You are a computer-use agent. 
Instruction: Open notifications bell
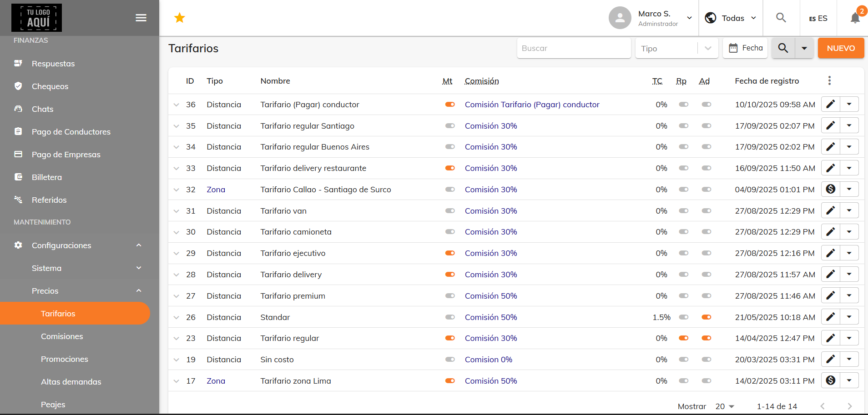(x=855, y=18)
